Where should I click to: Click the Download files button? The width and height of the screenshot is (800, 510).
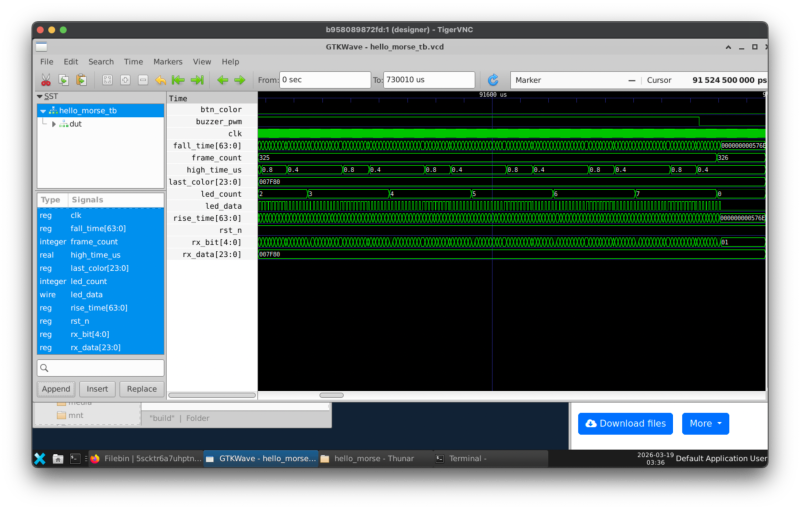point(625,423)
